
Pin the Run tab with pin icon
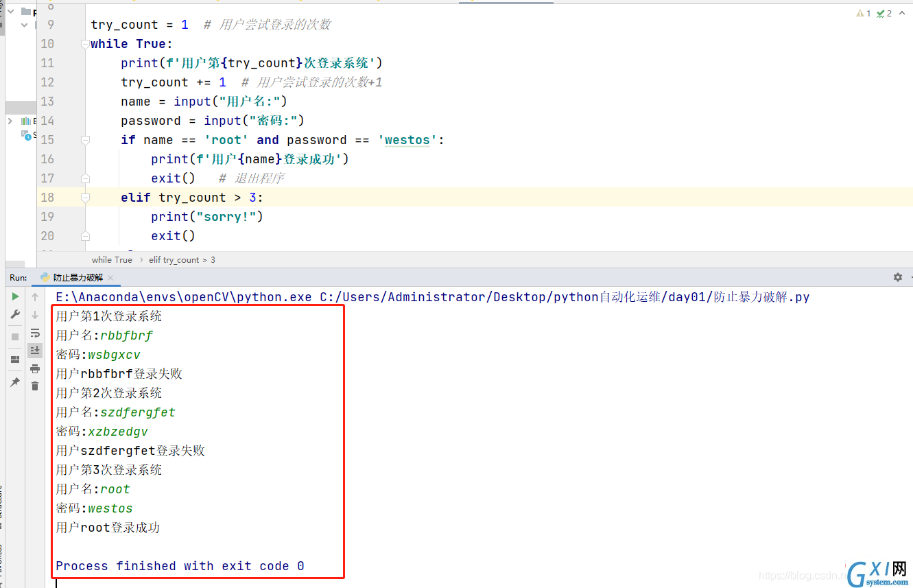click(x=15, y=381)
